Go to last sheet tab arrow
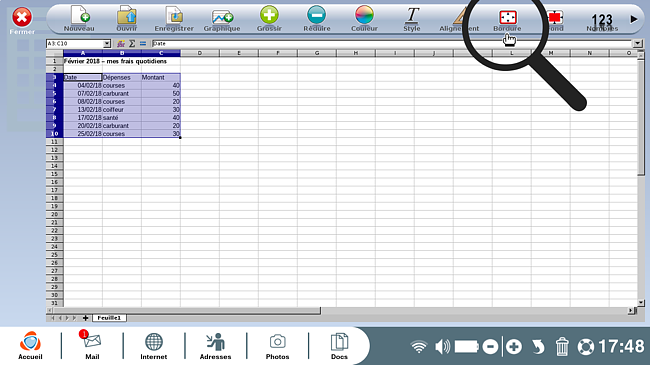Viewport: 650px width, 365px height. pyautogui.click(x=75, y=318)
